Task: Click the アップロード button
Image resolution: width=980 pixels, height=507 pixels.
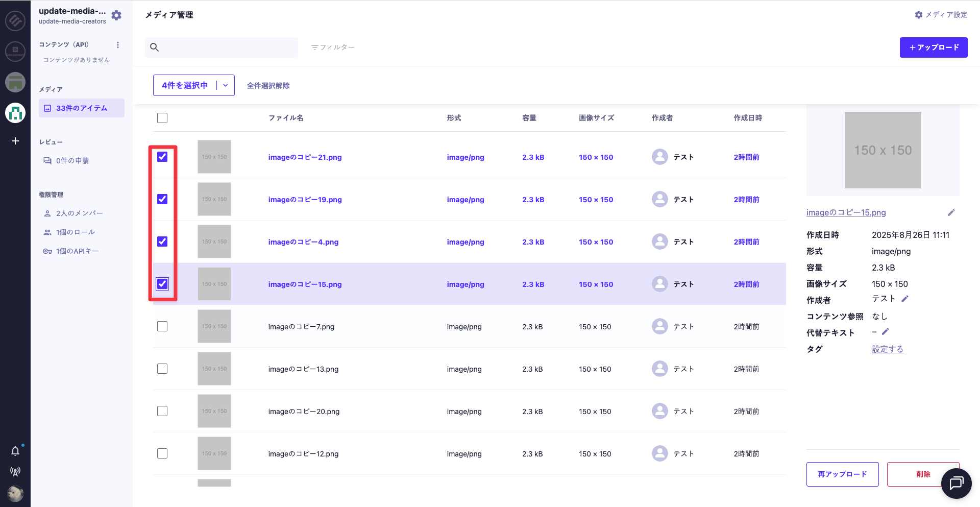Action: click(x=933, y=47)
